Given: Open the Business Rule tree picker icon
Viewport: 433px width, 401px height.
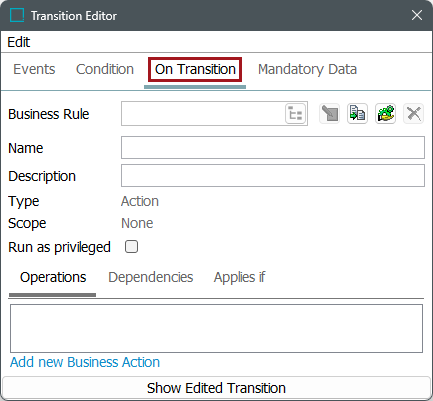Looking at the screenshot, I should [295, 114].
